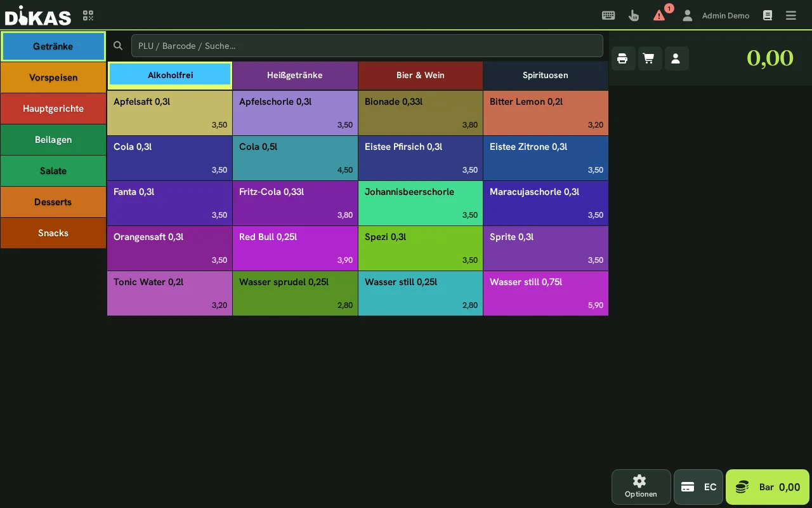This screenshot has width=812, height=508.
Task: Open the warning notifications alert
Action: pos(660,15)
